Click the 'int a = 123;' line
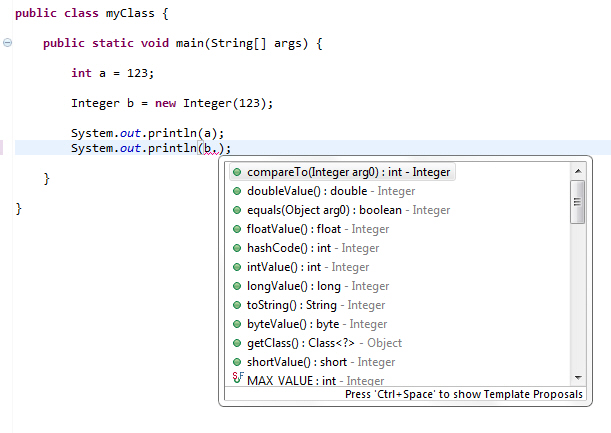Screen dimensions: 611x433 (113, 73)
